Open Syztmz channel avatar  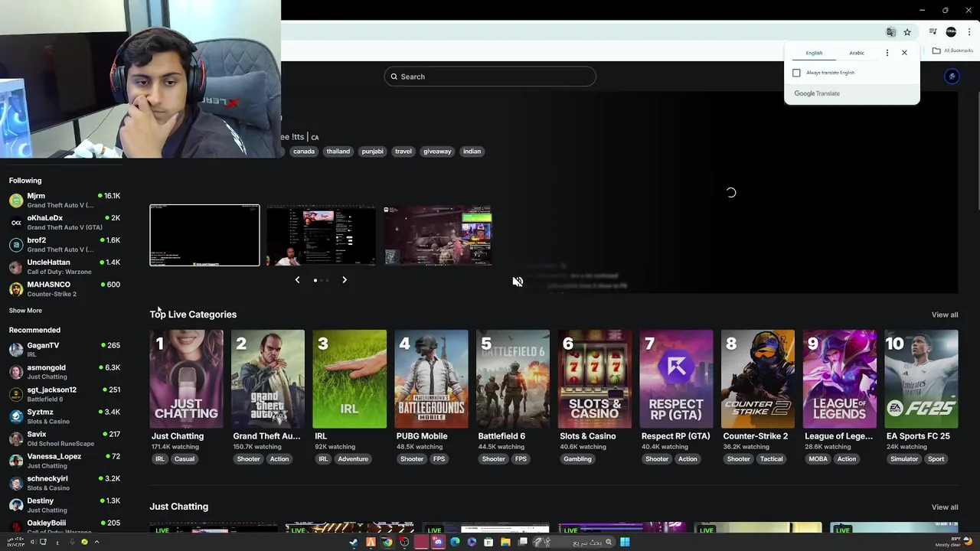(16, 416)
